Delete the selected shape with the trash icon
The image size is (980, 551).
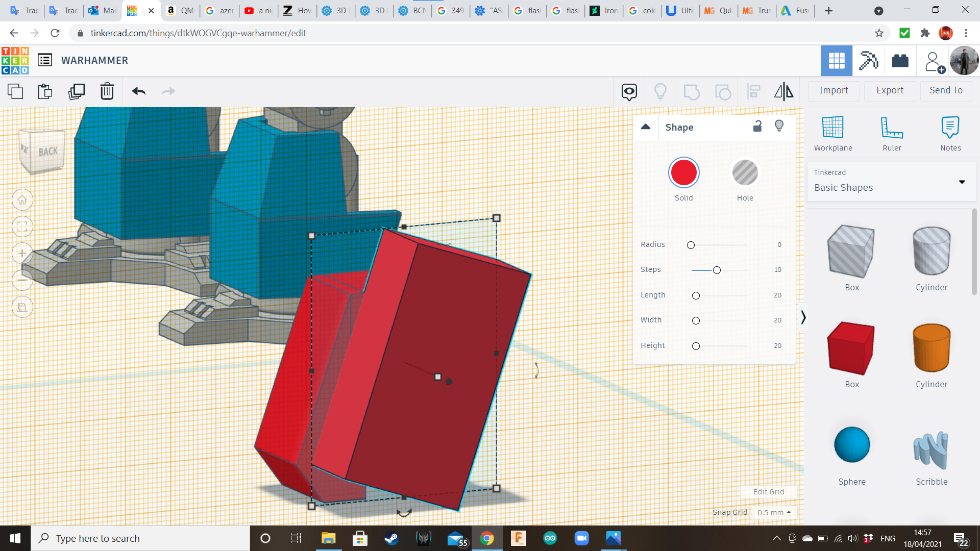pos(107,91)
